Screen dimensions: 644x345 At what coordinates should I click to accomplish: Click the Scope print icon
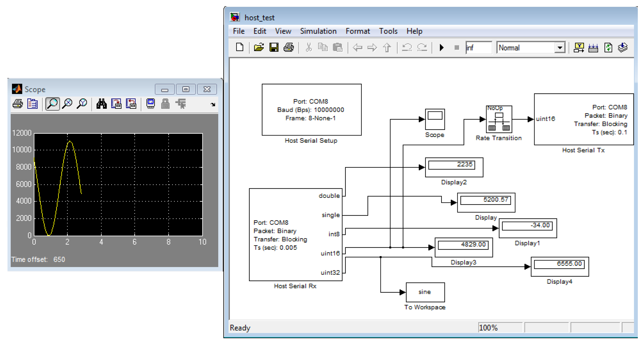(18, 104)
